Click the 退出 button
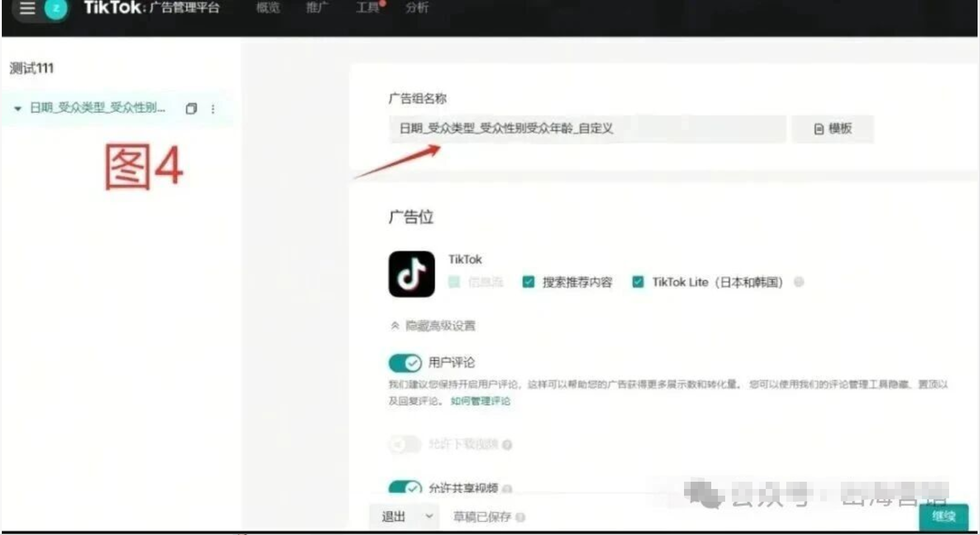This screenshot has height=535, width=980. 393,517
